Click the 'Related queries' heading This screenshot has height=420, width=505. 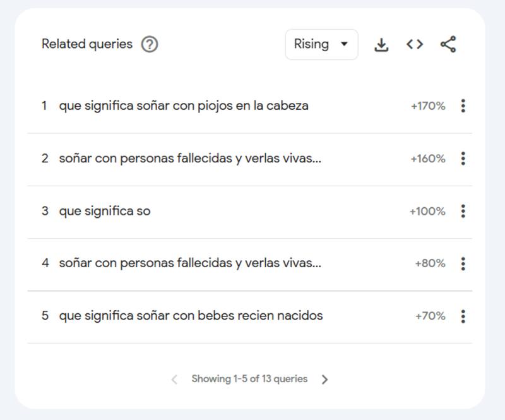point(87,44)
